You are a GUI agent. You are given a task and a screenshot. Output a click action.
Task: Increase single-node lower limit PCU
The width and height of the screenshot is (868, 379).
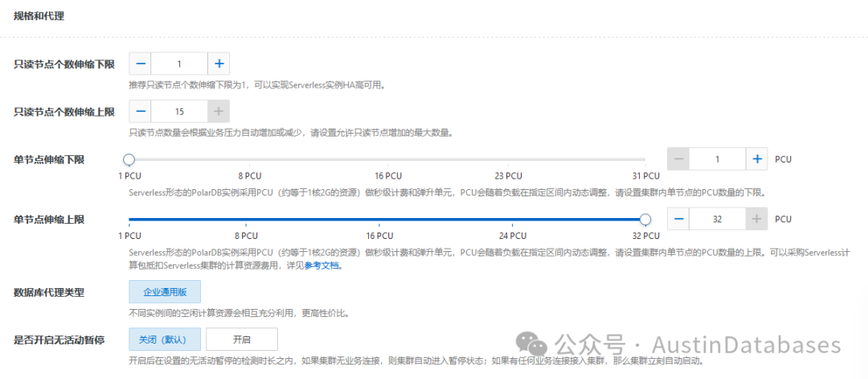[x=757, y=159]
